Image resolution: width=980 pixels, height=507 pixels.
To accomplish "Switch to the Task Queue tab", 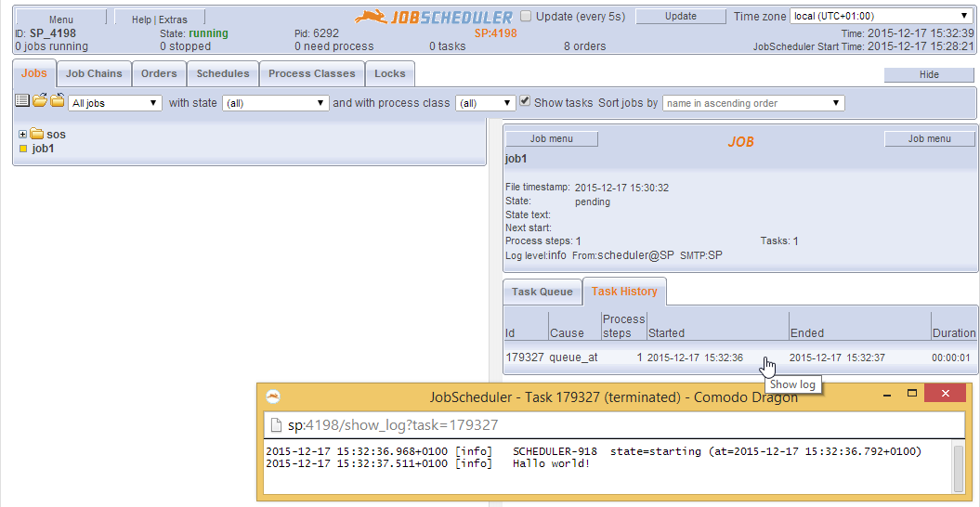I will pos(542,292).
